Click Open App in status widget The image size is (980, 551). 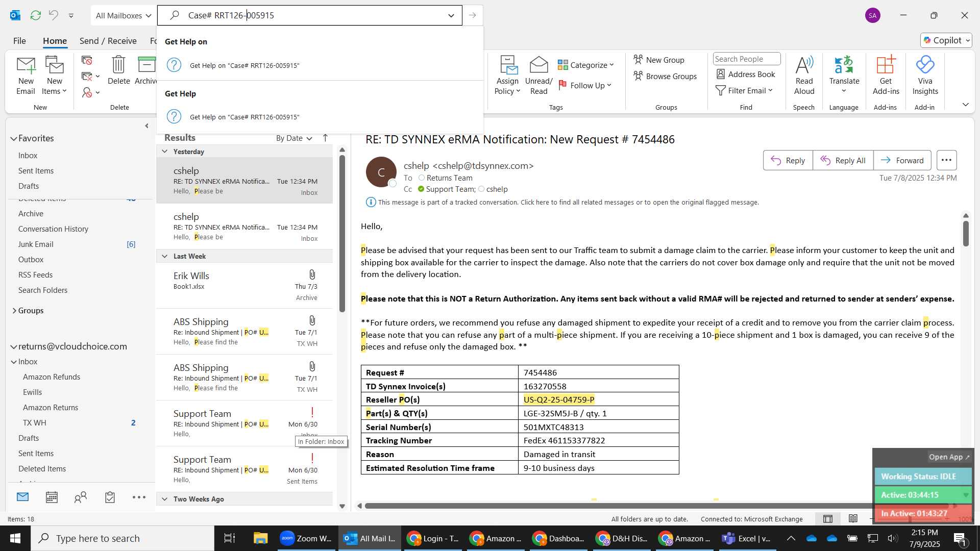click(948, 457)
